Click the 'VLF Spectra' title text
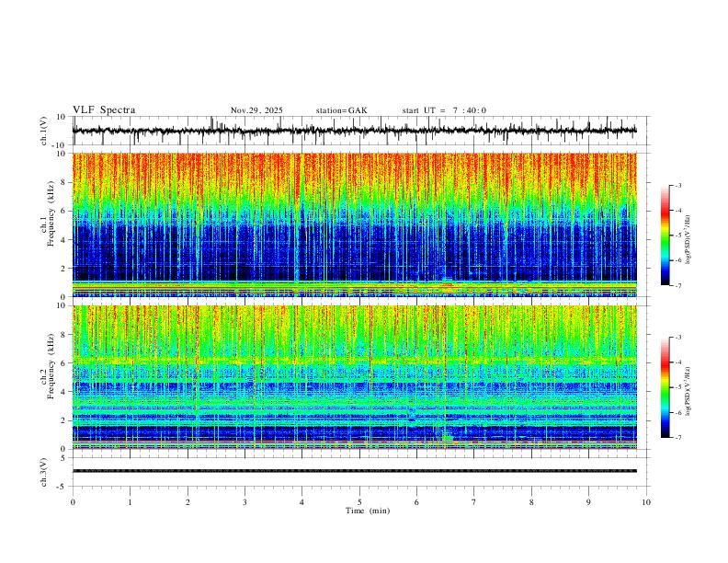 (104, 110)
